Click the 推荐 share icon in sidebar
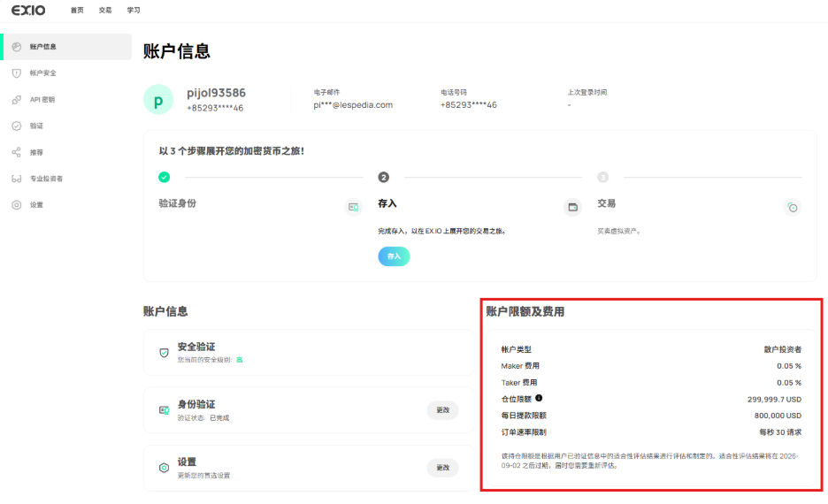The image size is (828, 504). 16,152
